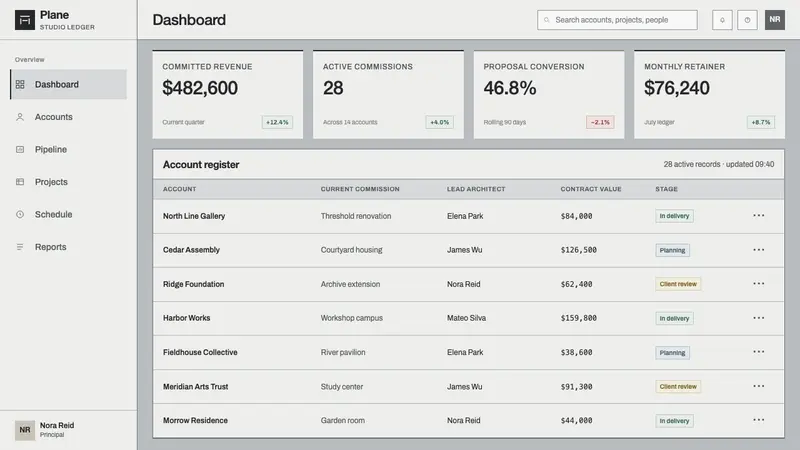Focus the Search accounts, projects, people field
This screenshot has width=800, height=450.
tap(617, 20)
